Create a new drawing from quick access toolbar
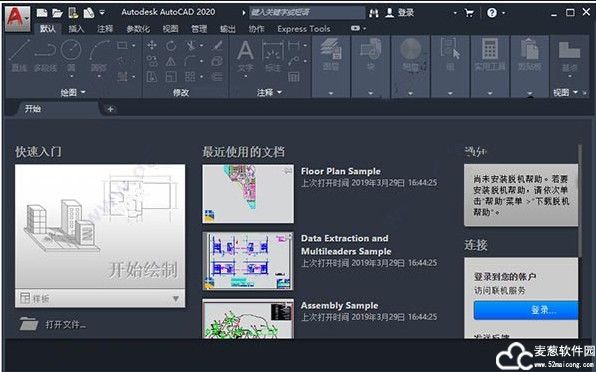Screen dimensions: 596x372 click(42, 13)
